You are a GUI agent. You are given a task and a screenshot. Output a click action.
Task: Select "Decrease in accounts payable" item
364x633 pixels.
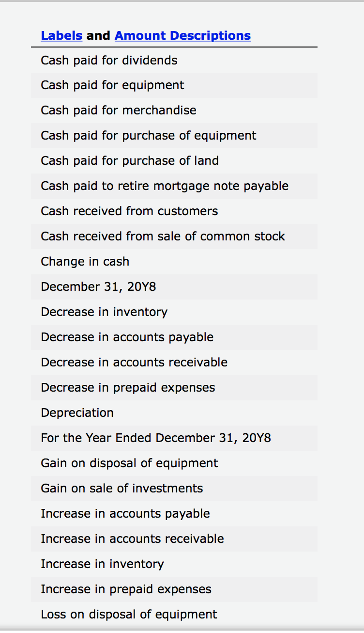coord(117,337)
